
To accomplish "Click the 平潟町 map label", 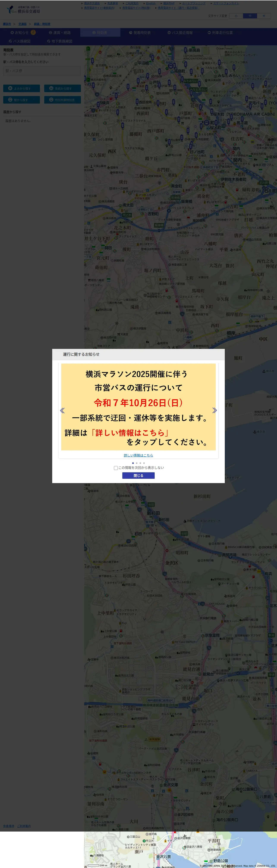I will point(214,840).
